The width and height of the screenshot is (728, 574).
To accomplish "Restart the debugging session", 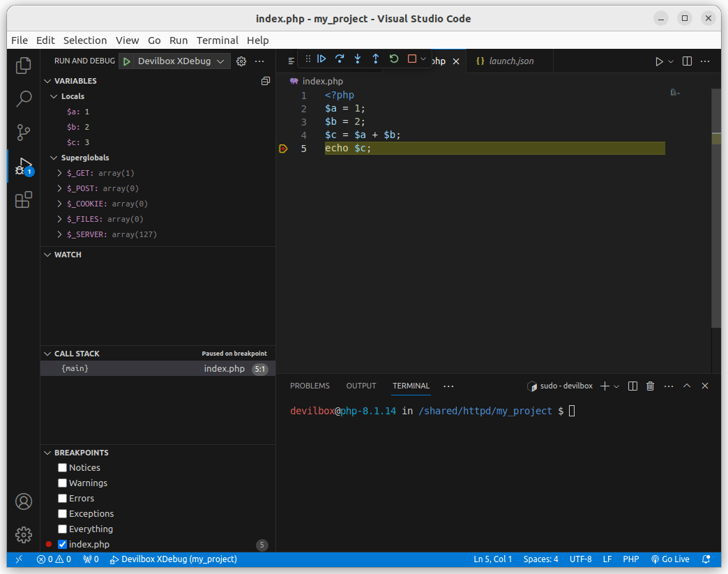I will click(394, 59).
